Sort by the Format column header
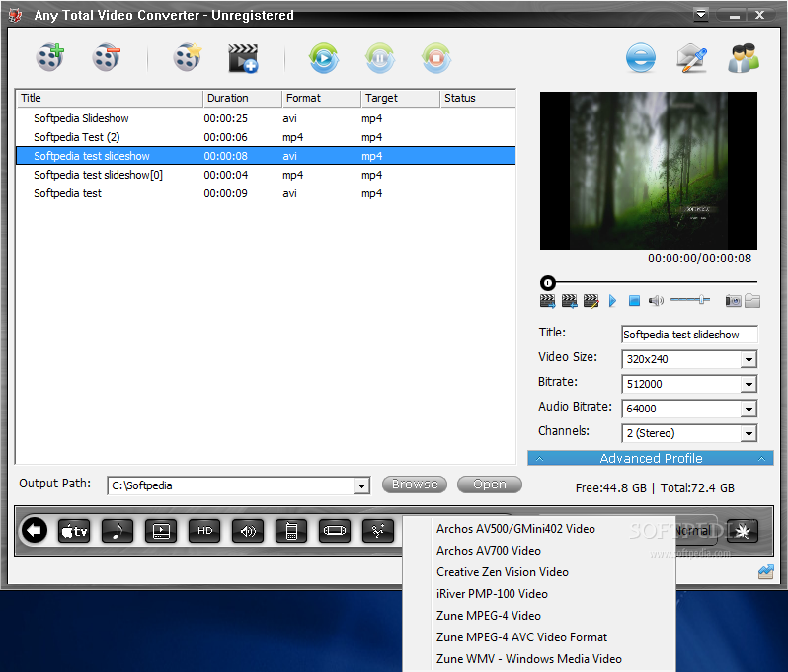This screenshot has height=672, width=788. coord(322,98)
